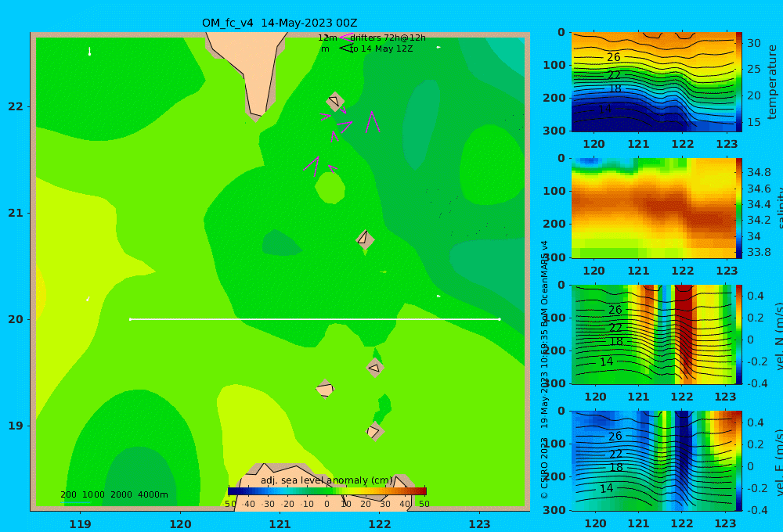Click the 'adj. sea level anomaly (cm)' label
The width and height of the screenshot is (783, 532).
coord(327,480)
